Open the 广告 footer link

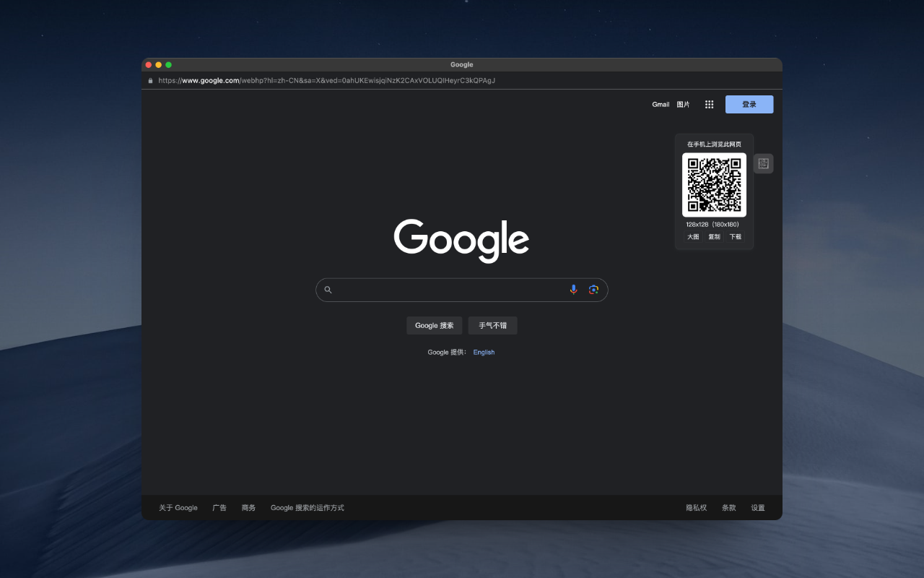[219, 508]
